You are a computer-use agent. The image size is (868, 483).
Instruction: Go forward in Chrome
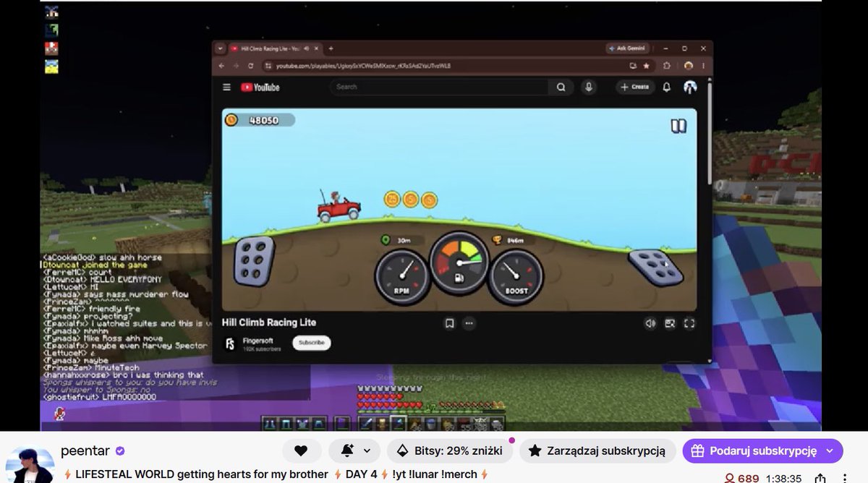236,65
